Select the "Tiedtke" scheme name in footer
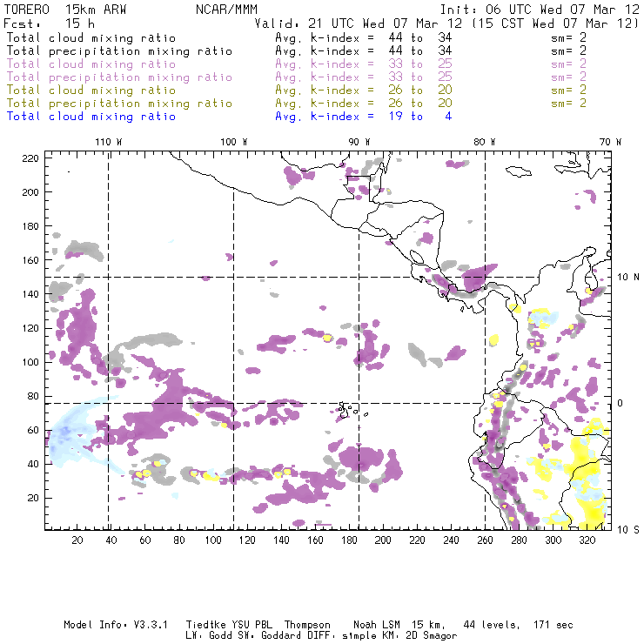The image size is (644, 644). [x=206, y=625]
